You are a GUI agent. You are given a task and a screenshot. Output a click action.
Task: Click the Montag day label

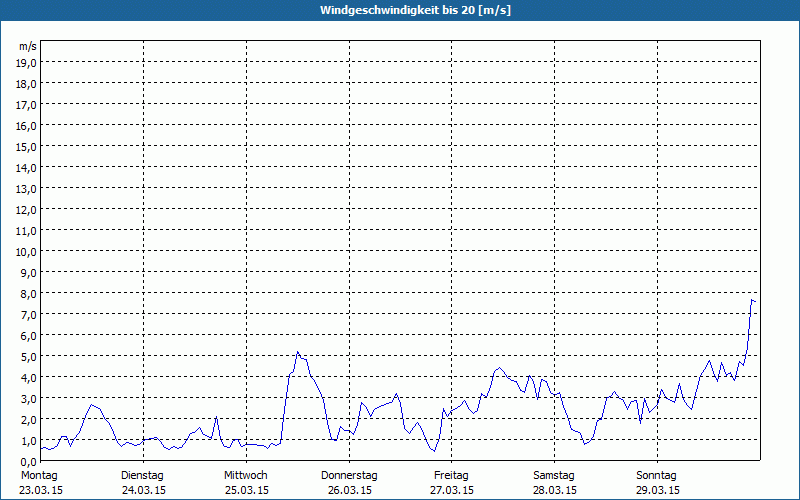(x=39, y=476)
